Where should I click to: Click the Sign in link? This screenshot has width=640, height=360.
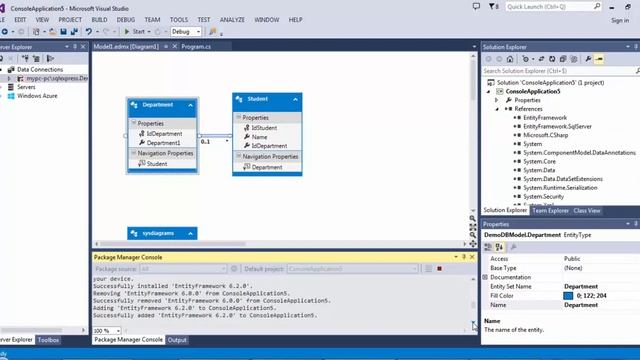point(620,20)
